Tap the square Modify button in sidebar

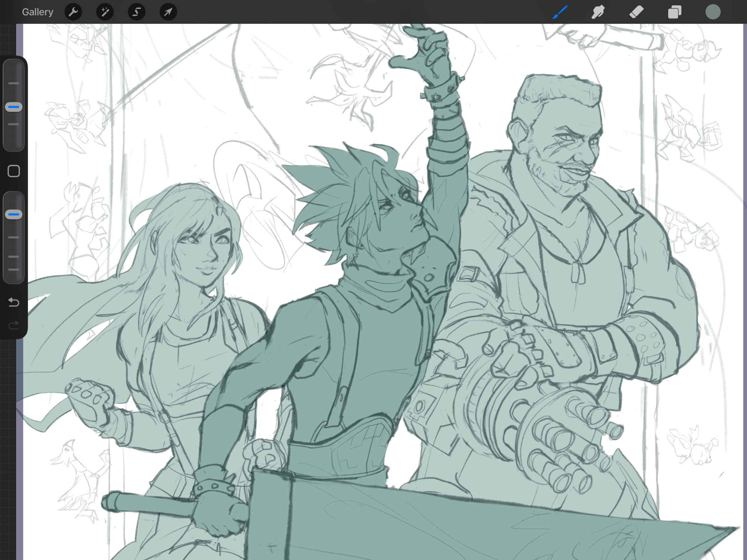coord(14,171)
